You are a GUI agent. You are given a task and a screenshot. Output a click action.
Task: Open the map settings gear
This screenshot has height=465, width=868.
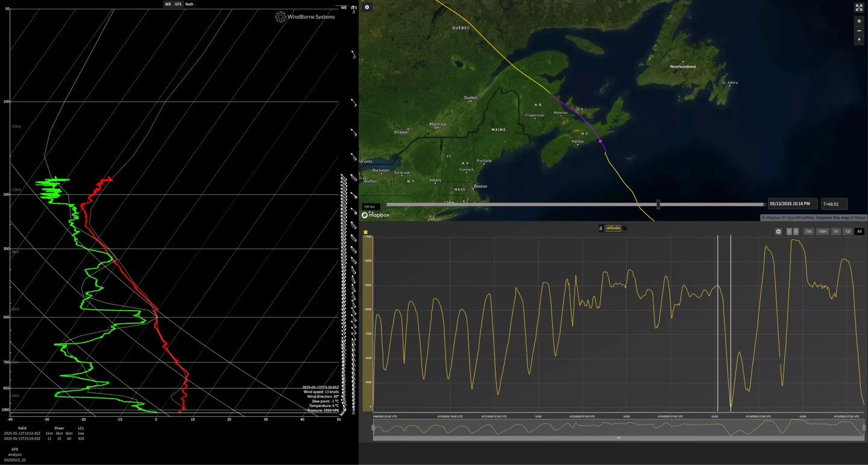pyautogui.click(x=367, y=7)
